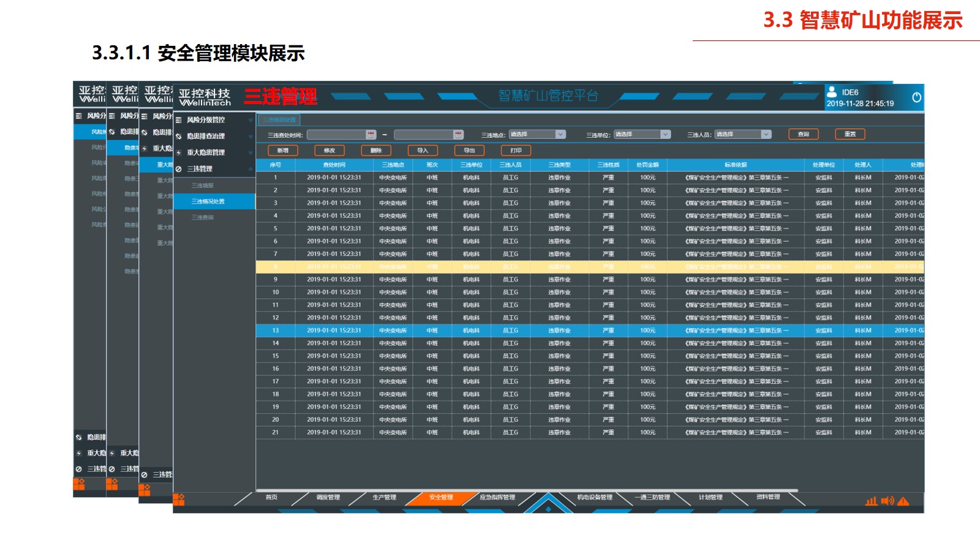Click the orange bar chart icon
Image resolution: width=980 pixels, height=551 pixels.
coord(871,501)
